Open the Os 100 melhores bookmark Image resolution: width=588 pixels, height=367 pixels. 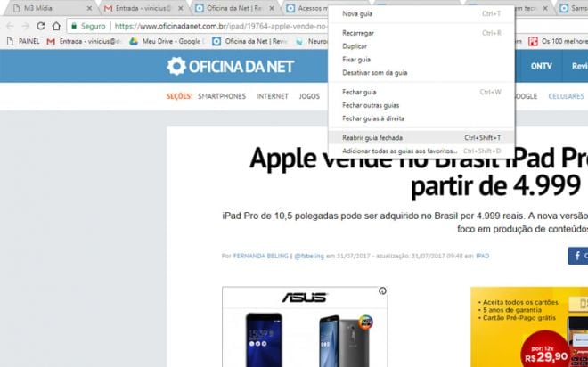pyautogui.click(x=558, y=41)
